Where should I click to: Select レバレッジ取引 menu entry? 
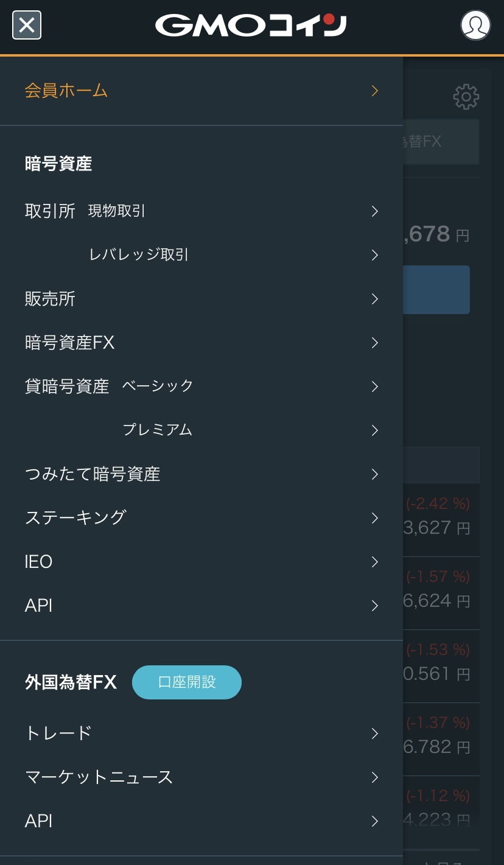(x=139, y=255)
